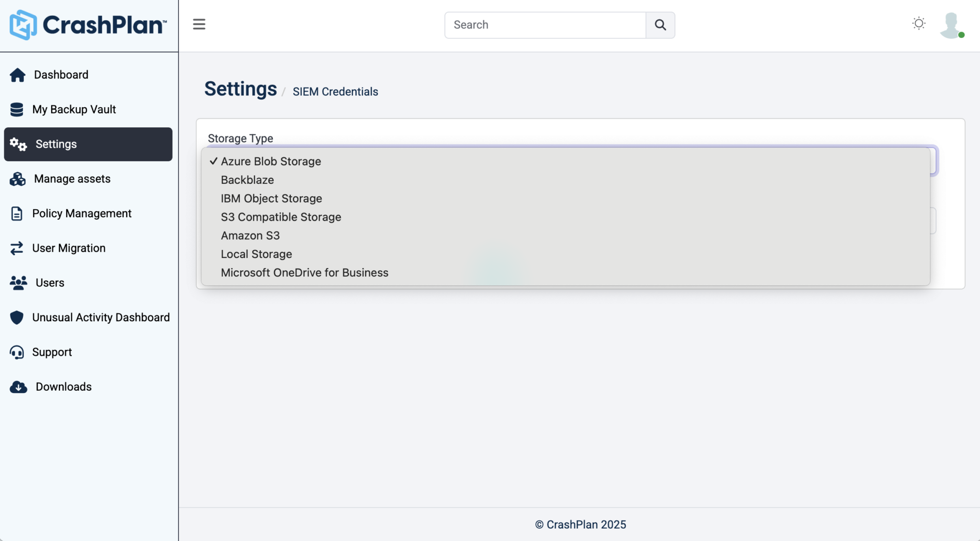Click the CrashPlan 2025 copyright text
980x541 pixels.
coord(580,525)
